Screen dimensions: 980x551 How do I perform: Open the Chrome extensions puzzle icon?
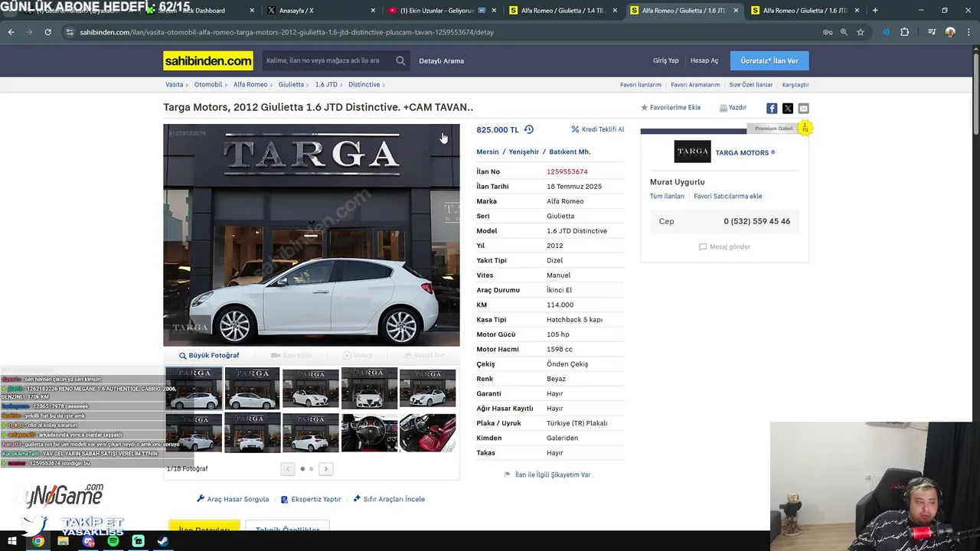tap(905, 32)
